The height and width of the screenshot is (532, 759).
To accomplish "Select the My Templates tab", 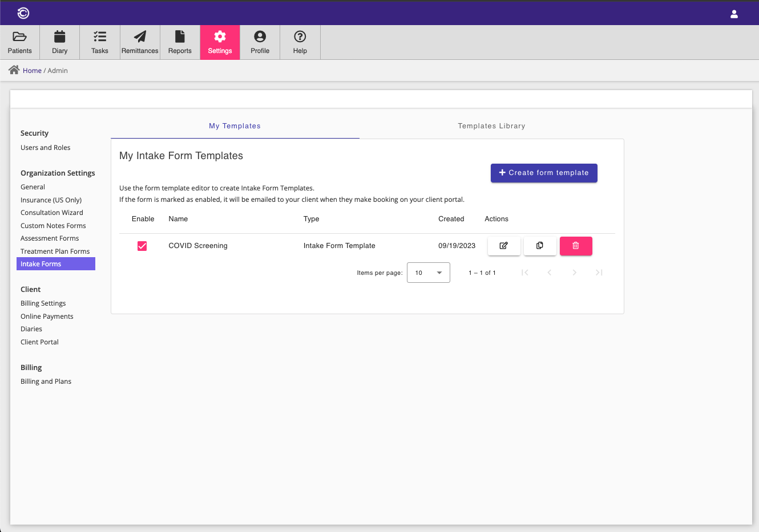I will click(x=235, y=126).
